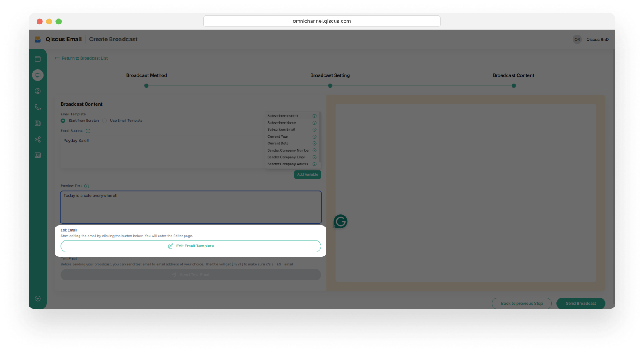Viewport: 644px width, 353px height.
Task: Click the Test Email label
Action: point(69,259)
